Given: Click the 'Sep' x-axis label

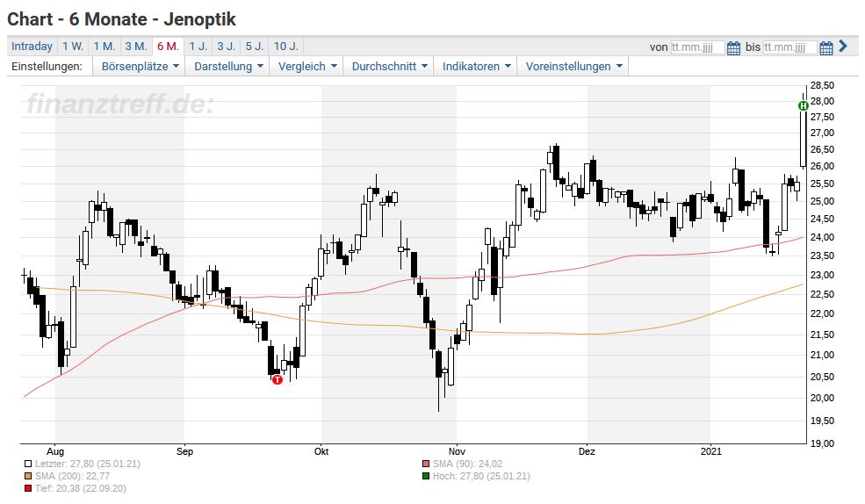Looking at the screenshot, I should [184, 451].
